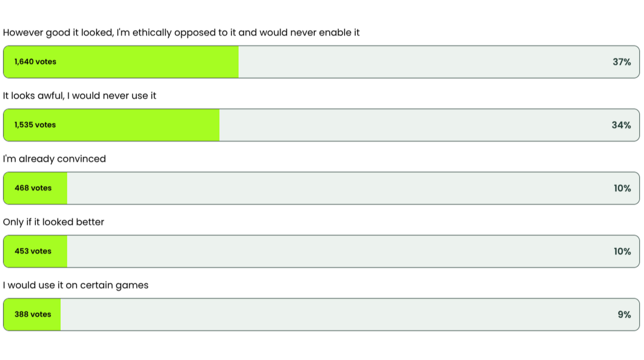Click the green filled portion of the 10% 'I'm already convinced' bar
The width and height of the screenshot is (644, 360).
pyautogui.click(x=35, y=188)
